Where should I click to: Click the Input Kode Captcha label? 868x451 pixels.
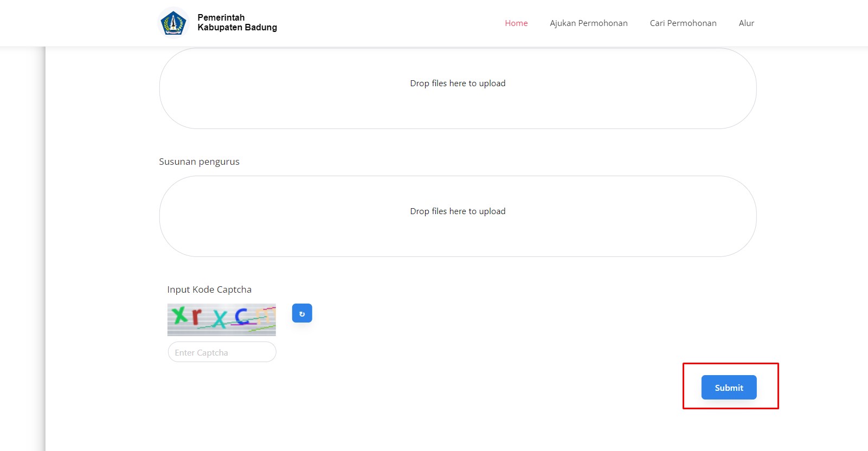[209, 289]
